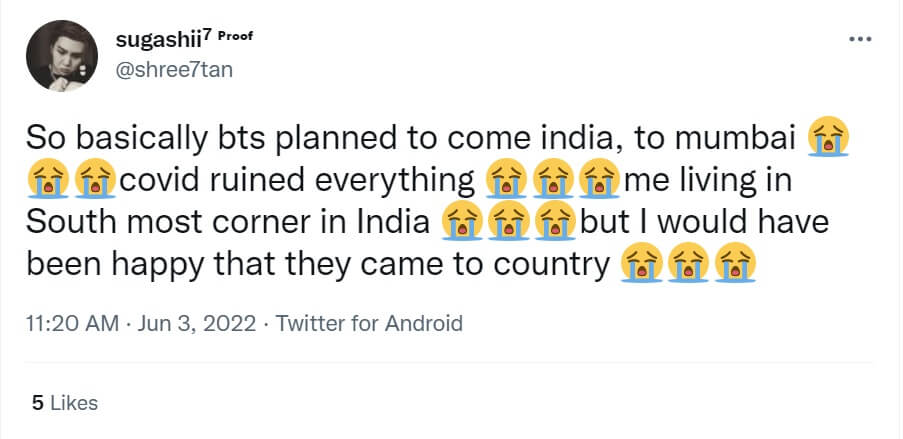Image resolution: width=903 pixels, height=439 pixels.
Task: Click the @shree7tan handle
Action: coord(172,72)
